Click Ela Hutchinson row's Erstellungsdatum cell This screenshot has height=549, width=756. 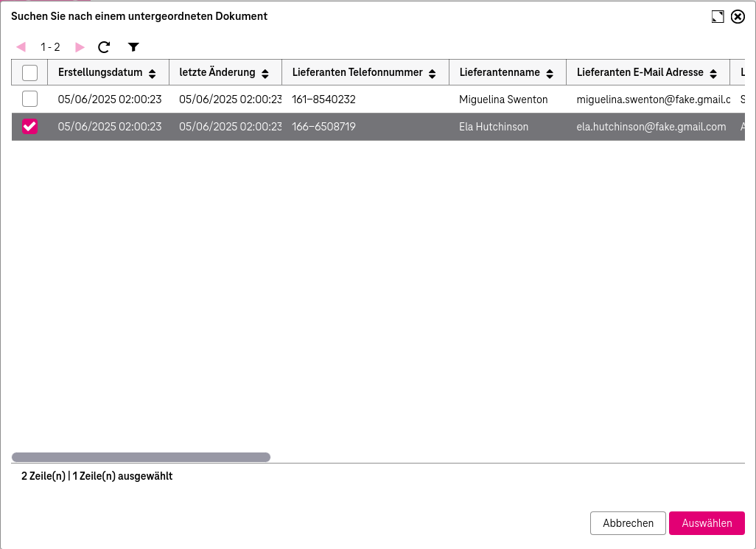110,127
